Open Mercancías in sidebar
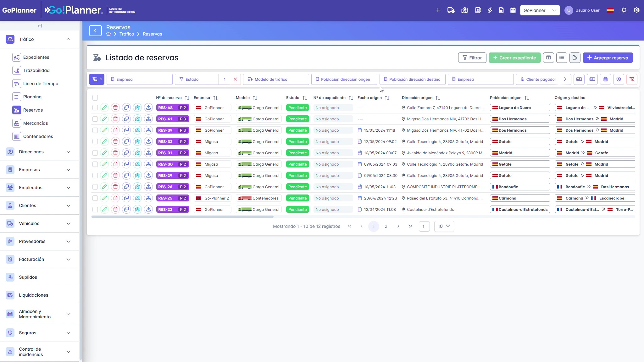 point(36,123)
